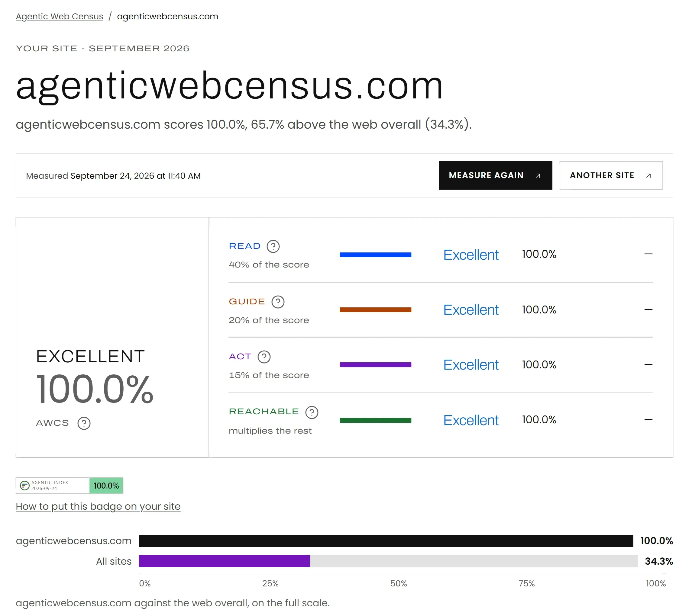Collapse the GUIDE row with minus toggle
689x616 pixels.
point(648,309)
